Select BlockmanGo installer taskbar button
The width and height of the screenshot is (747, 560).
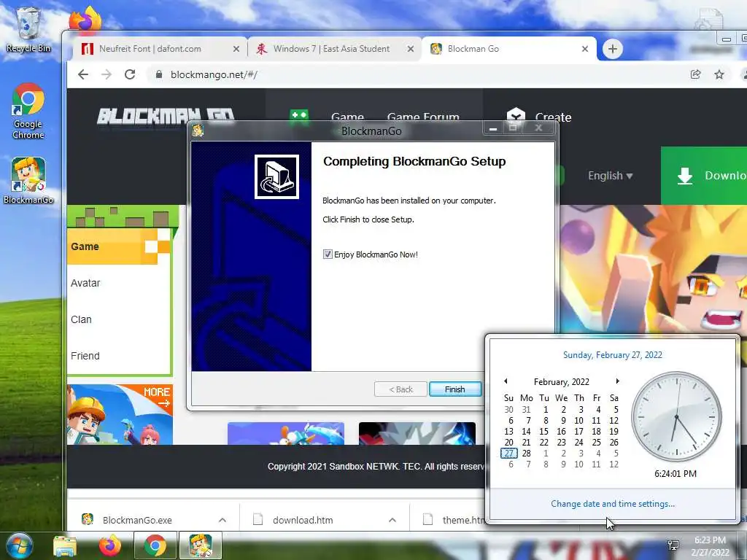(200, 545)
